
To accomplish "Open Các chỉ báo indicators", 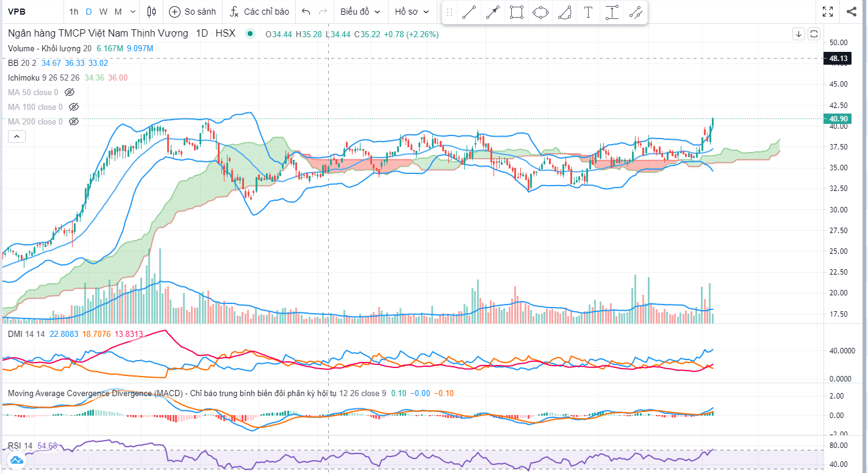I will [x=259, y=12].
